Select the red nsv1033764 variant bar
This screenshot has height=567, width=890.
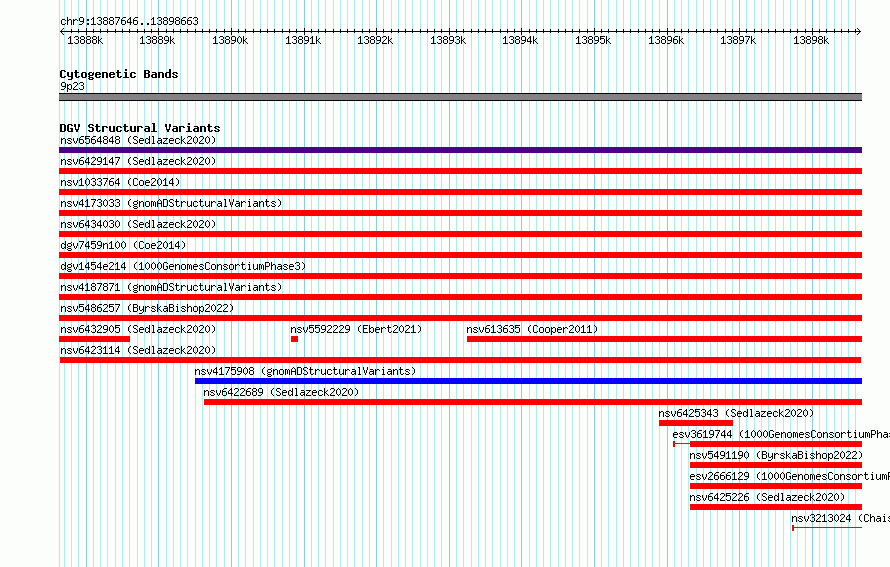[460, 192]
